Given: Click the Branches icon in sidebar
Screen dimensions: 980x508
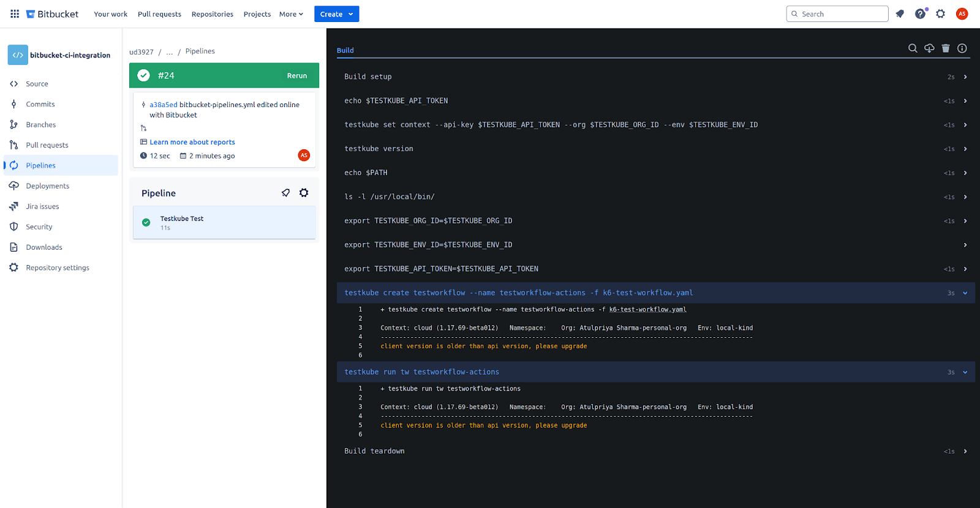Looking at the screenshot, I should click(x=14, y=124).
